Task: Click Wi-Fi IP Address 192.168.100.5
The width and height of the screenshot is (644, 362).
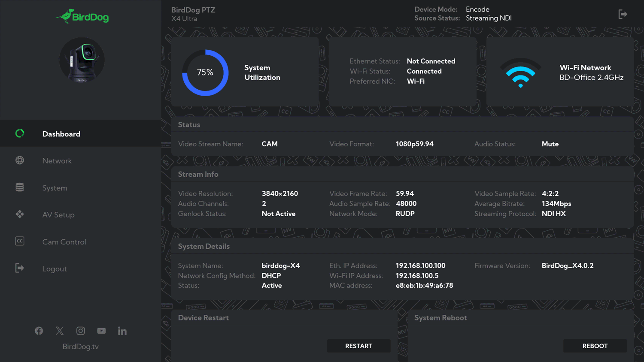Action: point(417,276)
